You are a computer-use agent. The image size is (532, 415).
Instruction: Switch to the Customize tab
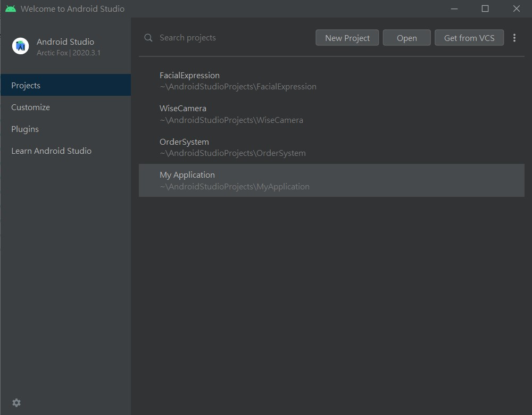[65, 107]
